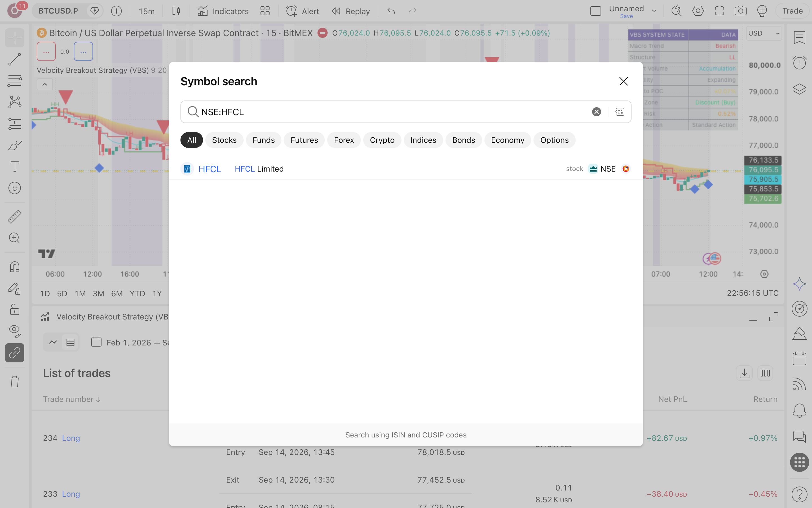Filter results by Forex
The height and width of the screenshot is (508, 812).
[344, 140]
